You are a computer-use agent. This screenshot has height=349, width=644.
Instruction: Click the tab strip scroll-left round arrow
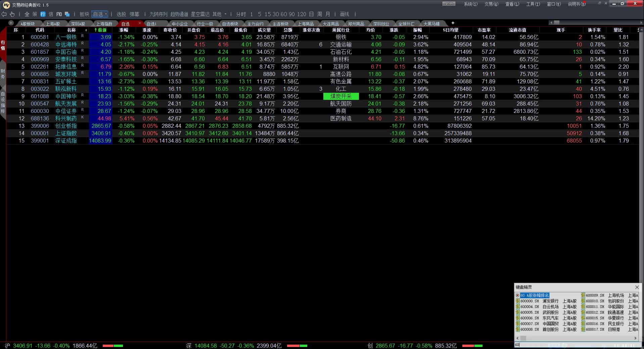point(11,23)
